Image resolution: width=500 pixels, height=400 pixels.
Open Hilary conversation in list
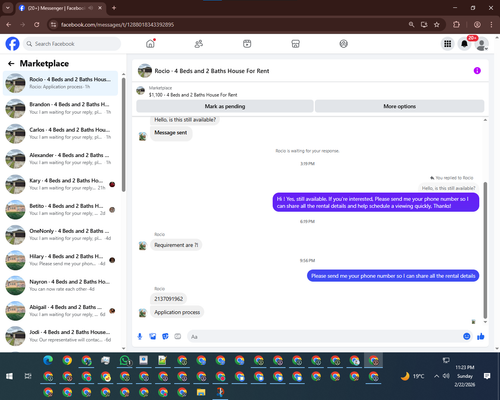point(60,260)
